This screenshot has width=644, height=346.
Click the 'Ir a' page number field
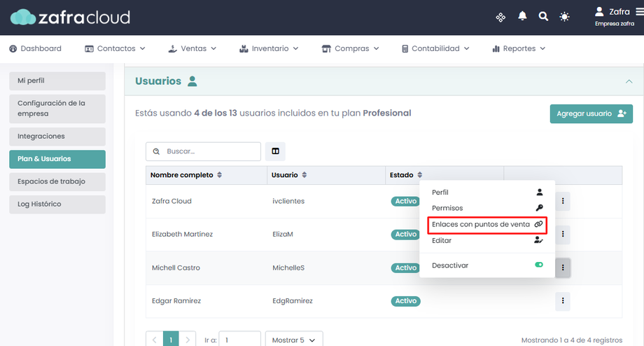(239, 340)
